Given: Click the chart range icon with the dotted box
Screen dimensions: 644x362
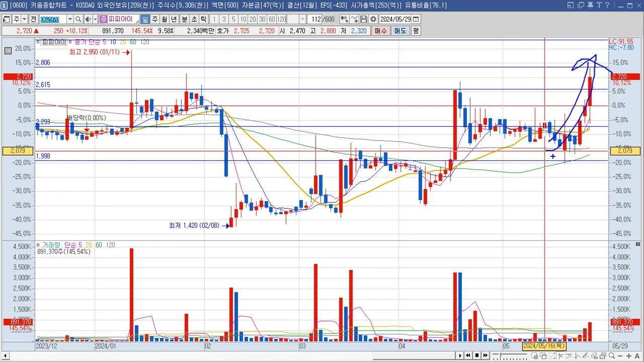Looking at the screenshot, I should [552, 356].
